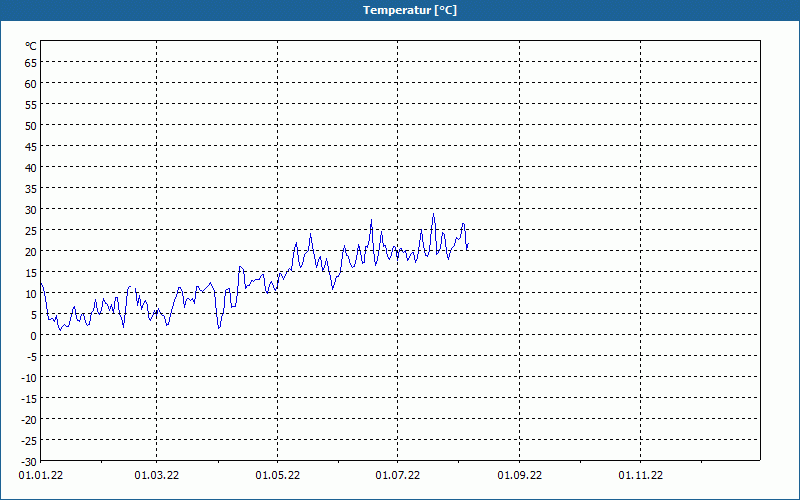This screenshot has width=800, height=500.
Task: Click the 65 value on the y-axis
Action: point(31,62)
